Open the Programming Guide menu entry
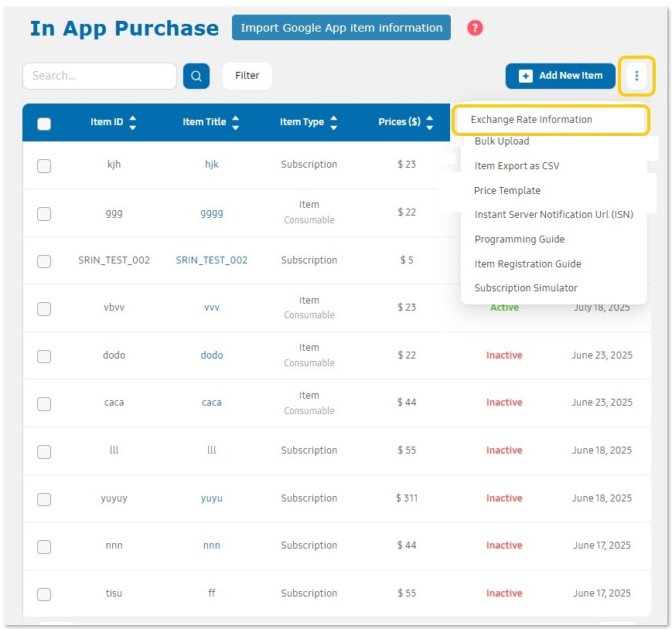This screenshot has width=672, height=629. click(x=520, y=240)
